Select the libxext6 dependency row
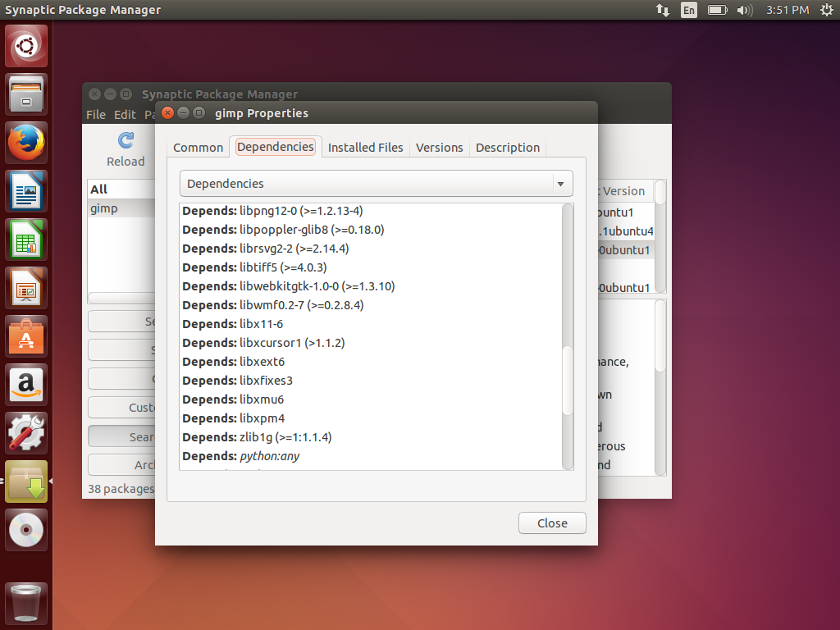 pos(371,362)
